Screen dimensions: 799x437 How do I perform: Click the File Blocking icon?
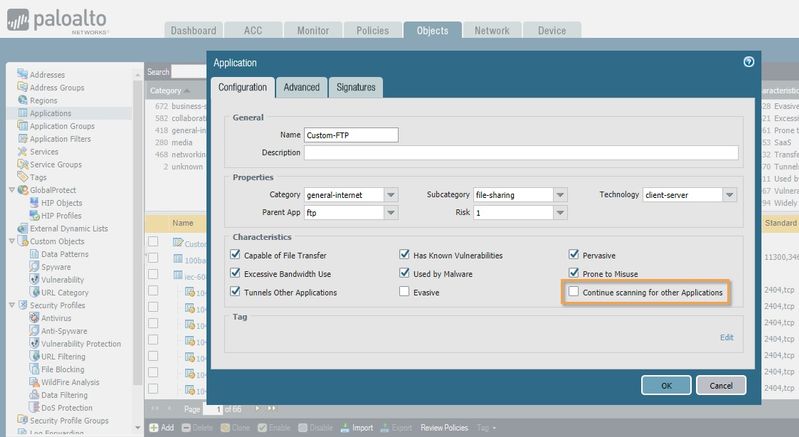click(x=34, y=369)
